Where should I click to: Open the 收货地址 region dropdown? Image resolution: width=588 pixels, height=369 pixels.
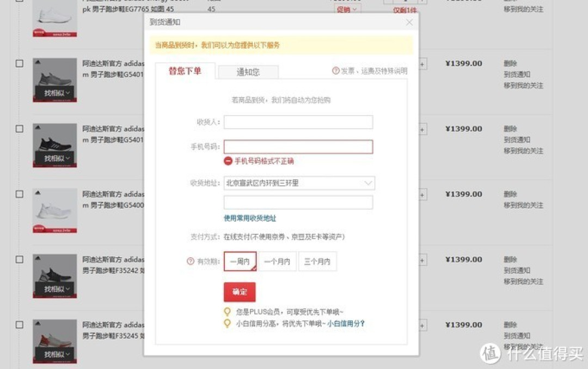[x=299, y=183]
